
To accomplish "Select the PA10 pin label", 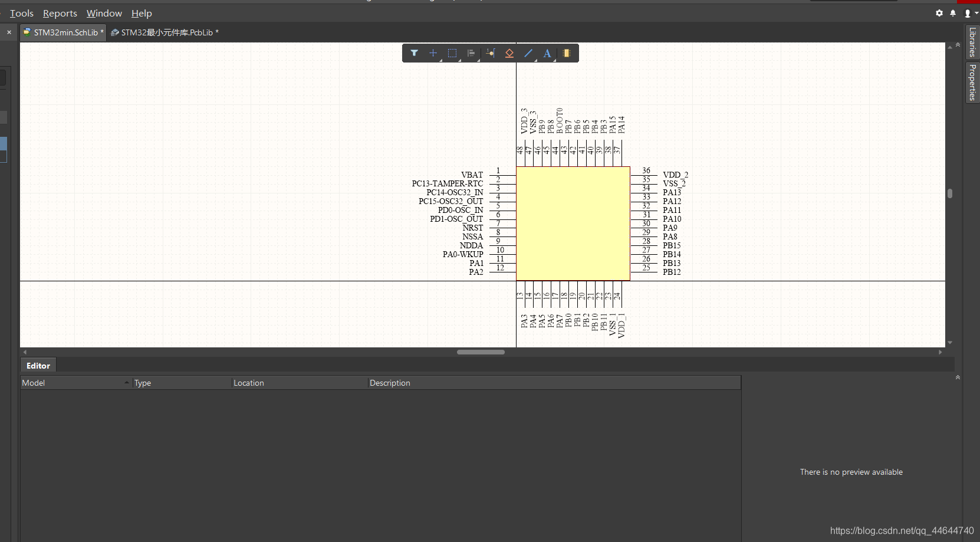I will click(x=672, y=219).
